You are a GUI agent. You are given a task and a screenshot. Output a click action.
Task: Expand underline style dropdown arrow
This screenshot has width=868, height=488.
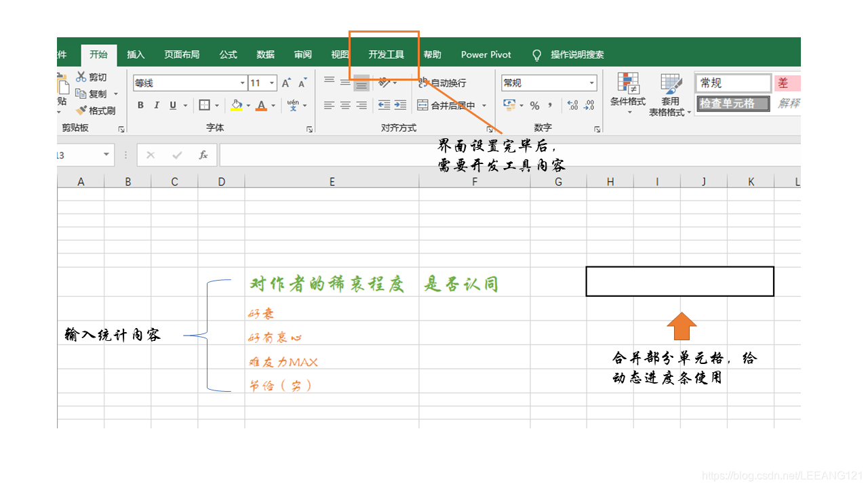click(185, 106)
